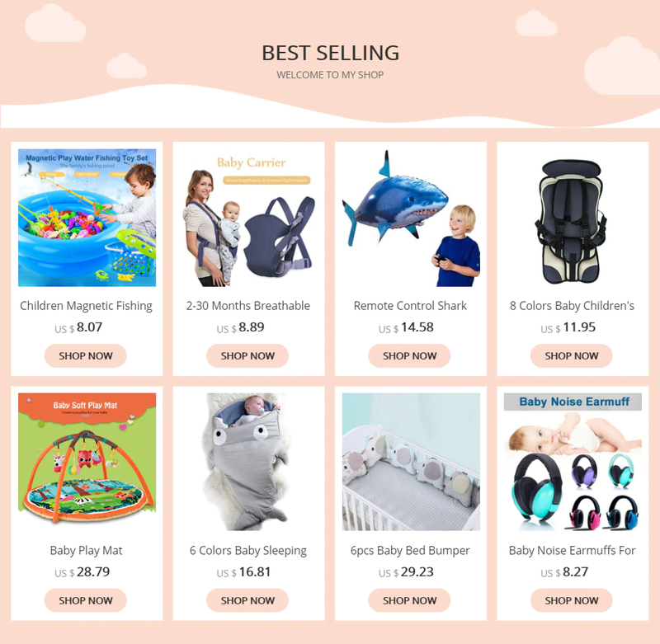View the Baby Soft Play Mat image
660x644 pixels.
[87, 462]
